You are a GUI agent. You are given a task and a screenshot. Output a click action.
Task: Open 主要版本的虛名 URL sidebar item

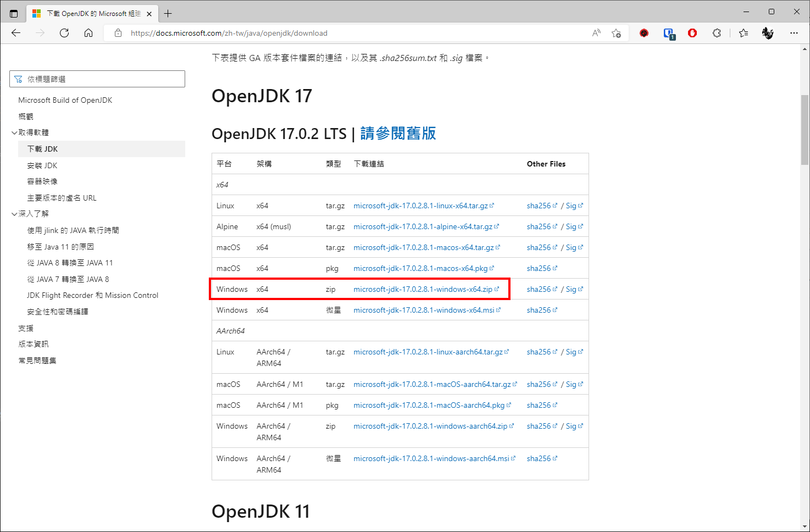click(62, 198)
